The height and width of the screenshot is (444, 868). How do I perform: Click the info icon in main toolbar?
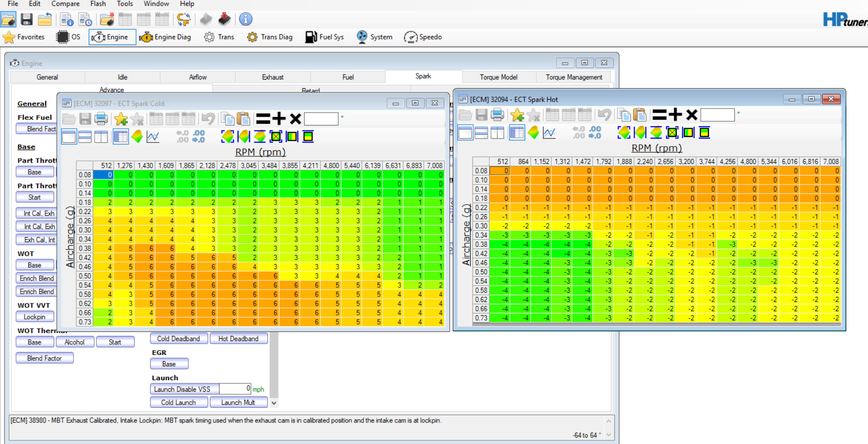(246, 19)
